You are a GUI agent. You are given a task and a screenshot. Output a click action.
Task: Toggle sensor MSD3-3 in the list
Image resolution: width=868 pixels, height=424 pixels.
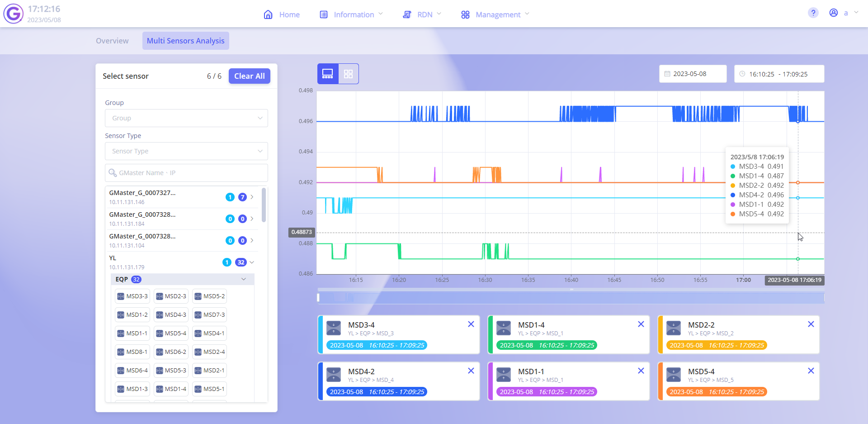coord(132,296)
